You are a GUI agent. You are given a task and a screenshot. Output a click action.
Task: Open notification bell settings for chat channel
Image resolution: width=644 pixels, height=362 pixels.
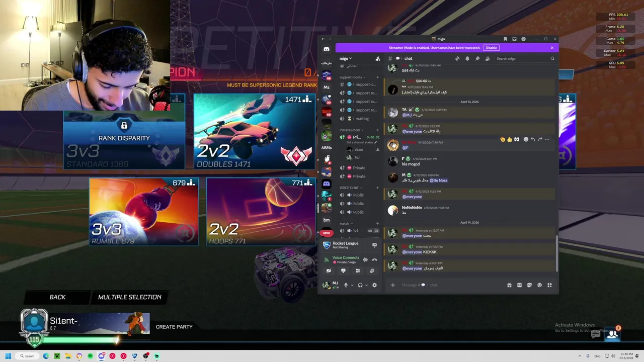click(x=467, y=59)
